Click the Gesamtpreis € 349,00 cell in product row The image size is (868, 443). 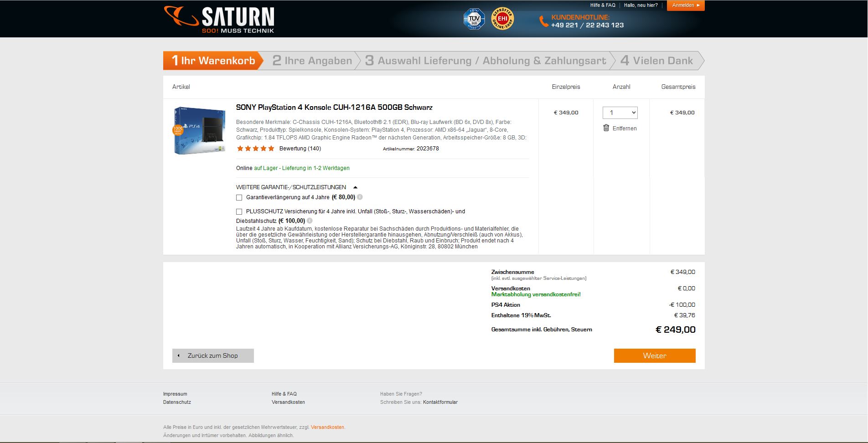(x=682, y=113)
